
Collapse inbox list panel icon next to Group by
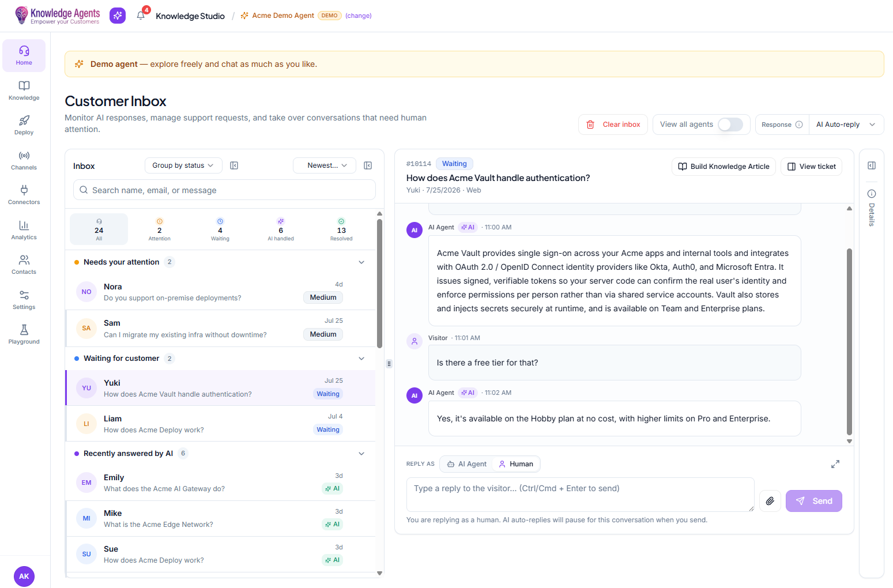[234, 165]
